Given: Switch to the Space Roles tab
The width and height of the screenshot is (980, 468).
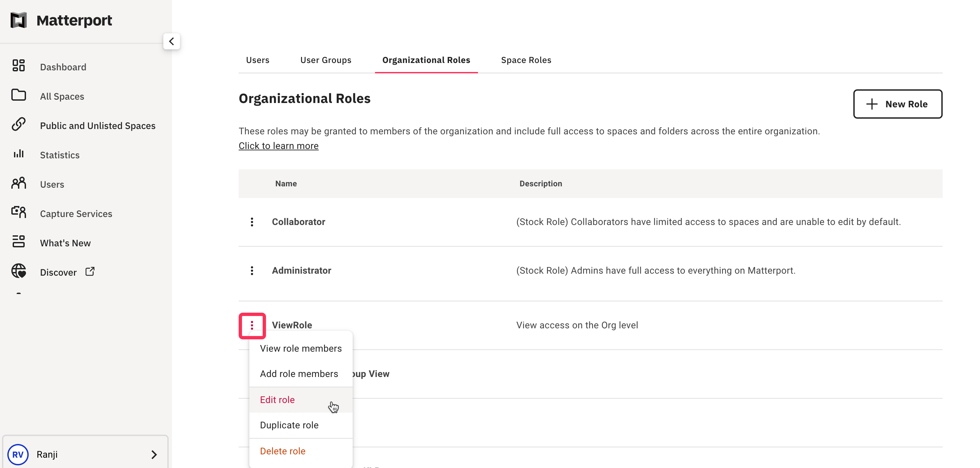Looking at the screenshot, I should pyautogui.click(x=526, y=60).
